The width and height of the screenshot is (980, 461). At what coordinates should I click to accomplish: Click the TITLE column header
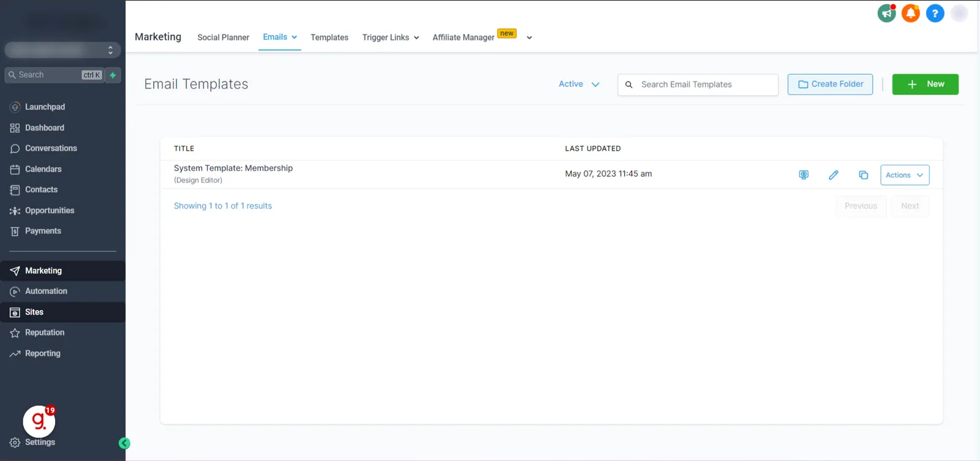184,148
